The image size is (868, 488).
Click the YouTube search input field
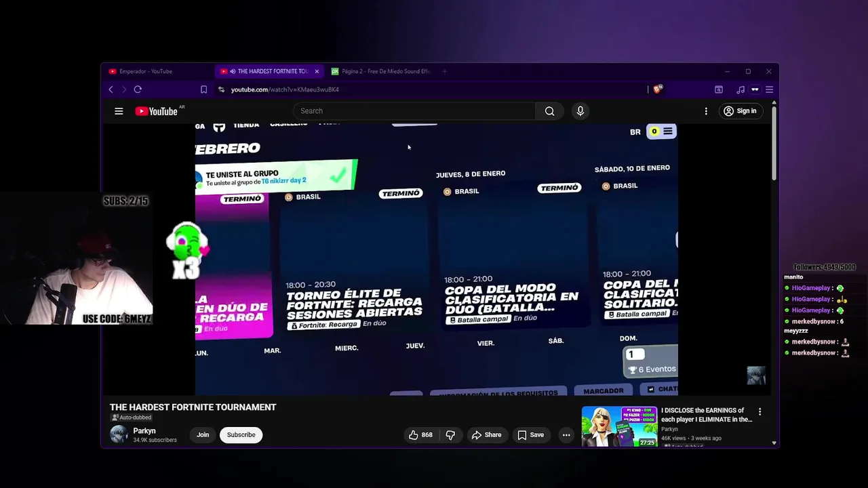pyautogui.click(x=414, y=111)
